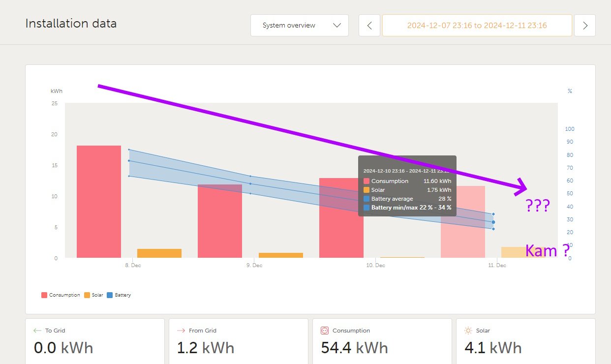This screenshot has width=611, height=364.
Task: Click the From Grid arrow icon
Action: pos(181,331)
